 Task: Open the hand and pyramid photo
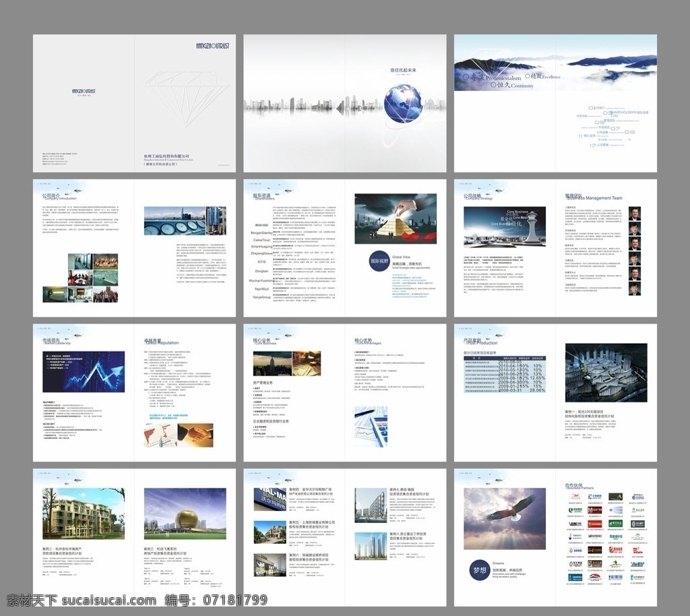click(396, 218)
